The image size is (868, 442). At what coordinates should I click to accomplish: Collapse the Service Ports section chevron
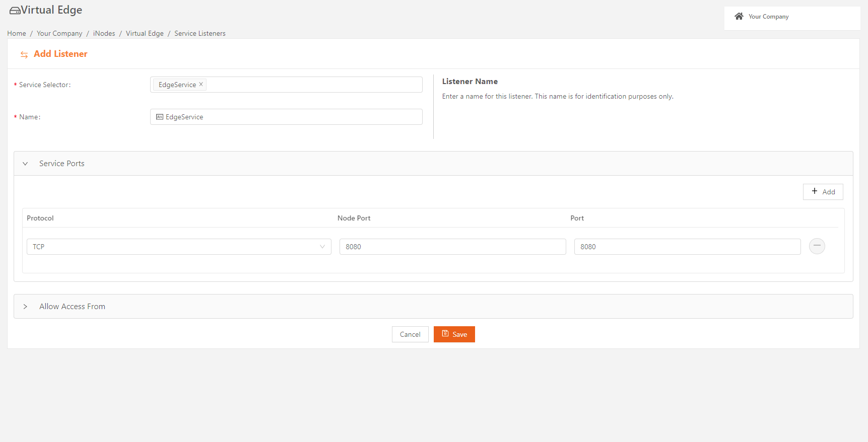[25, 164]
